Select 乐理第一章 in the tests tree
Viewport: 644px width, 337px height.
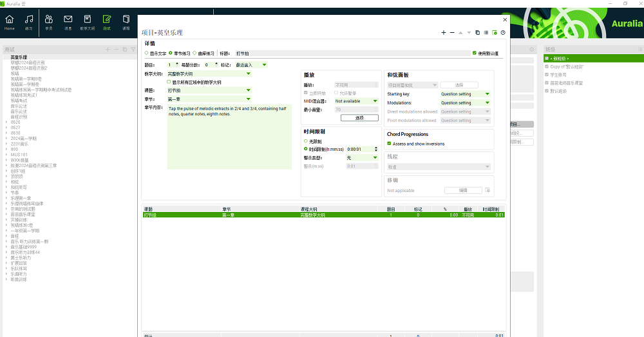pyautogui.click(x=21, y=198)
